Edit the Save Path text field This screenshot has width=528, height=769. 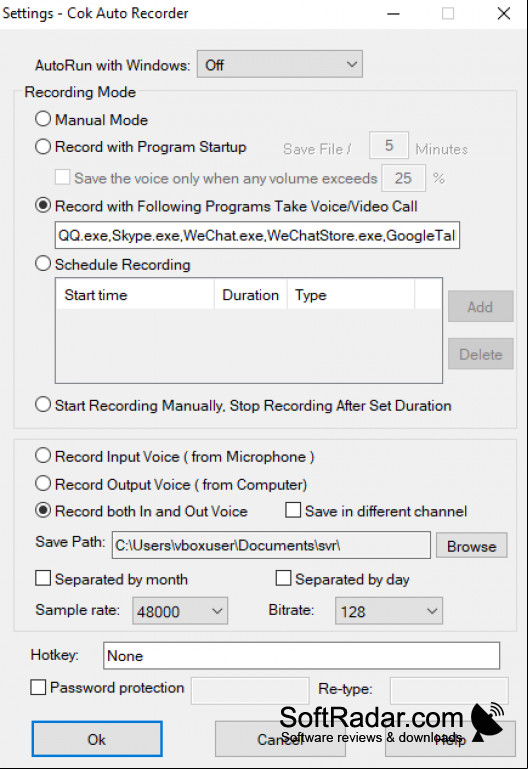[x=271, y=545]
